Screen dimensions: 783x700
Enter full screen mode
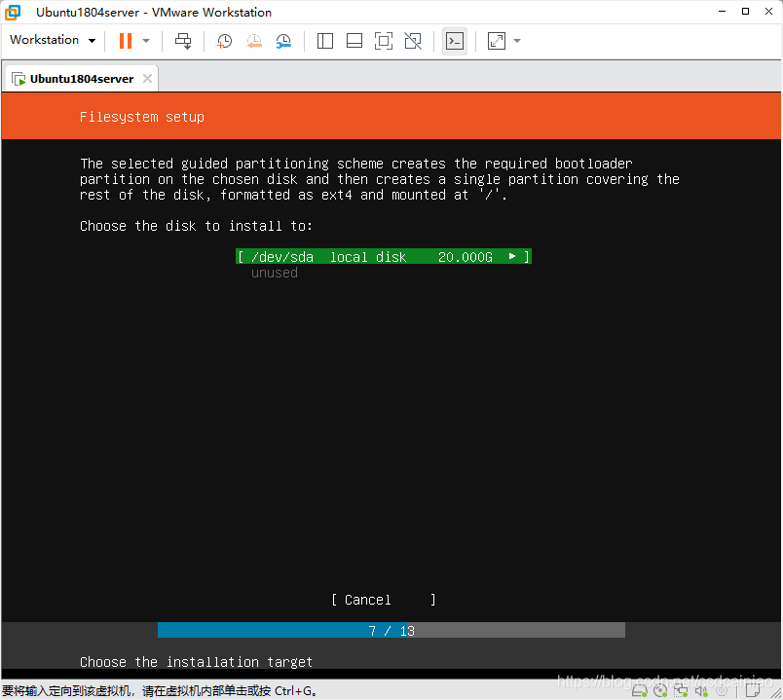(x=384, y=41)
